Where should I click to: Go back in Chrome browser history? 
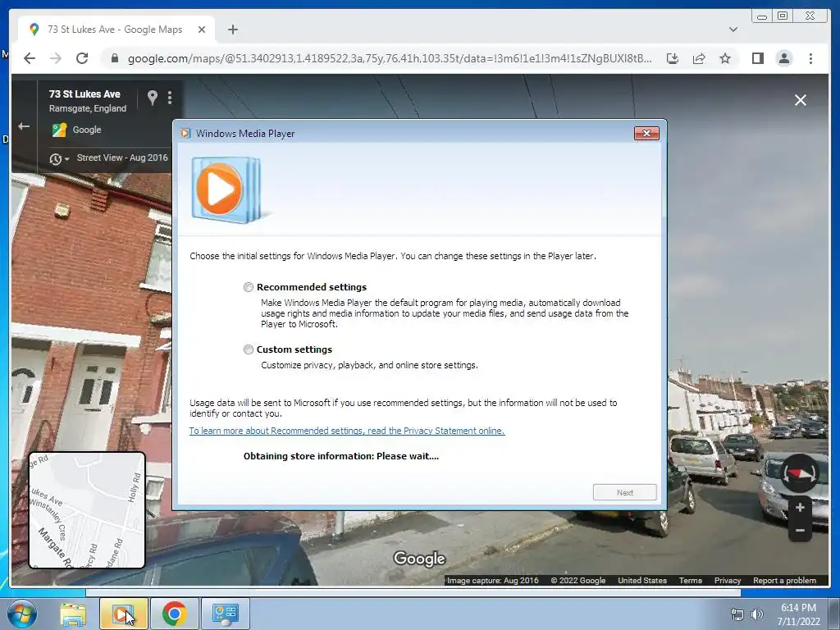click(x=30, y=58)
